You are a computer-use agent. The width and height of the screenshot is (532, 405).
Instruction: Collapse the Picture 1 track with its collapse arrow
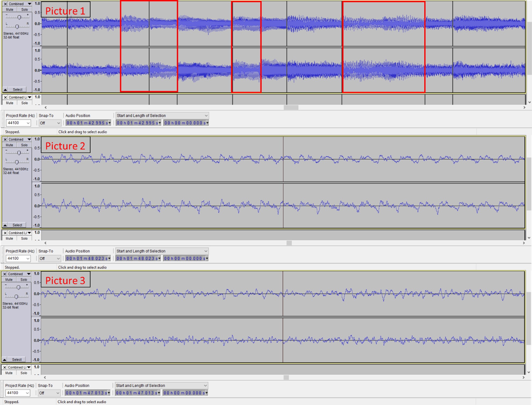coord(5,89)
